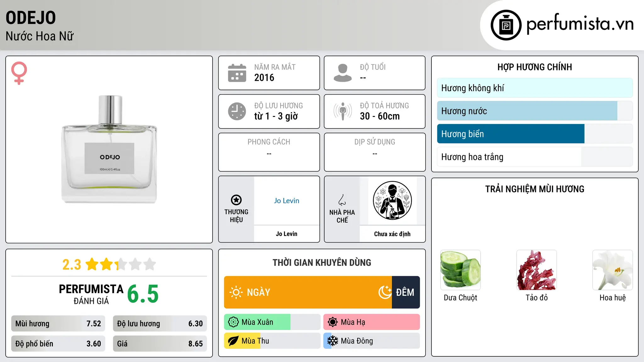
Task: Click the Nước Hoa Nữ subtitle
Action: point(40,36)
